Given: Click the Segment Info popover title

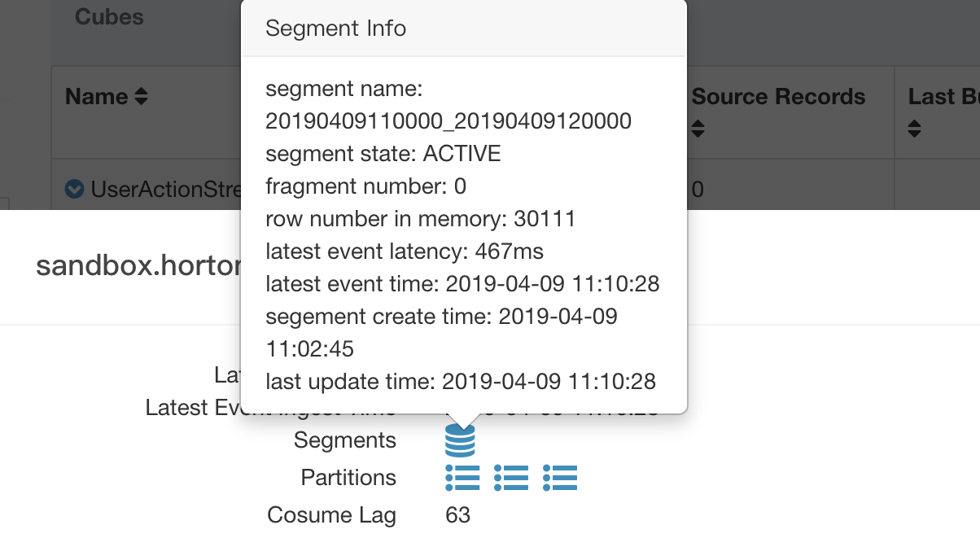Looking at the screenshot, I should click(x=335, y=28).
